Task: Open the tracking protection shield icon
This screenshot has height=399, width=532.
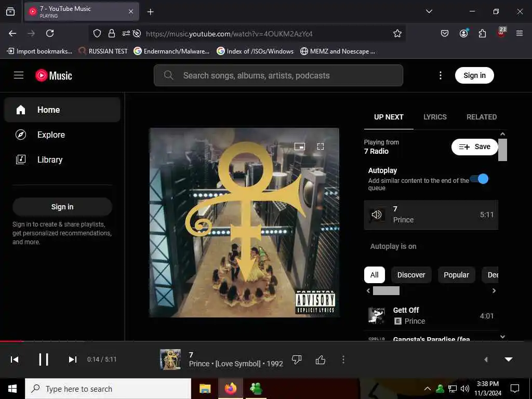Action: (97, 33)
